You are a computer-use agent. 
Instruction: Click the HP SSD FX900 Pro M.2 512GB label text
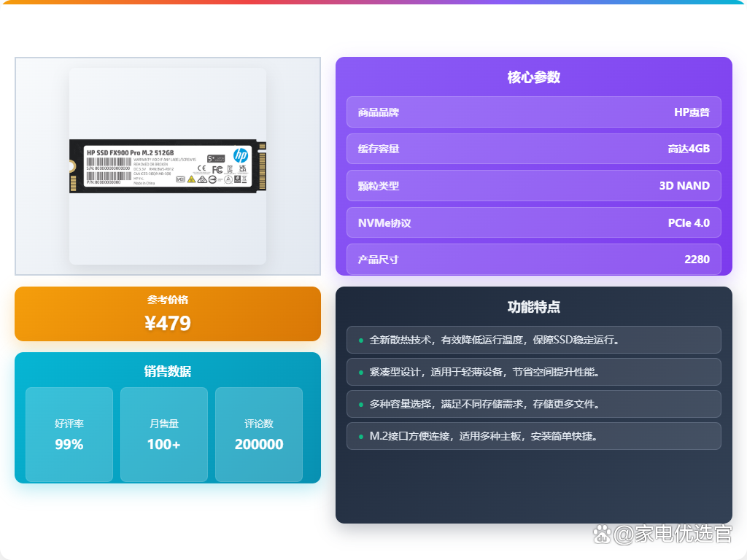coord(130,153)
